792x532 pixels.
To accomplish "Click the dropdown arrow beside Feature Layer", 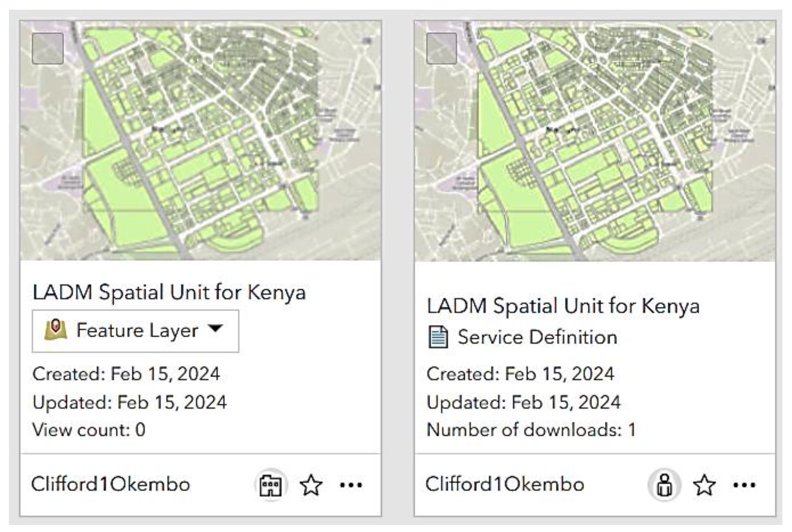I will (x=216, y=328).
